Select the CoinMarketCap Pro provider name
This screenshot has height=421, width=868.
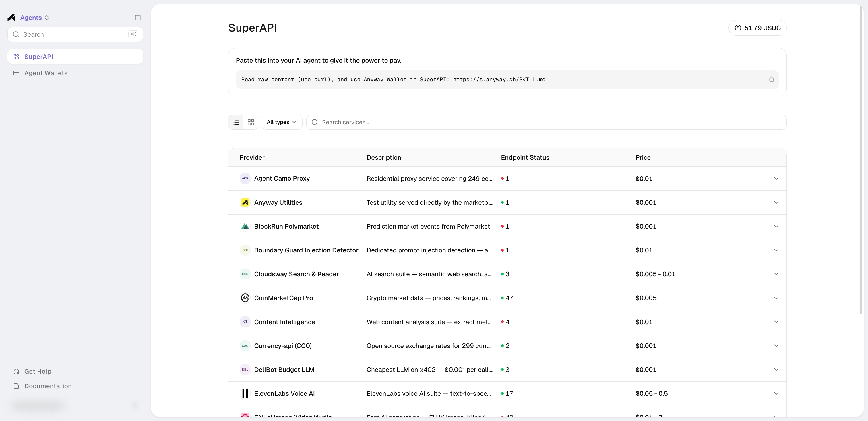283,298
